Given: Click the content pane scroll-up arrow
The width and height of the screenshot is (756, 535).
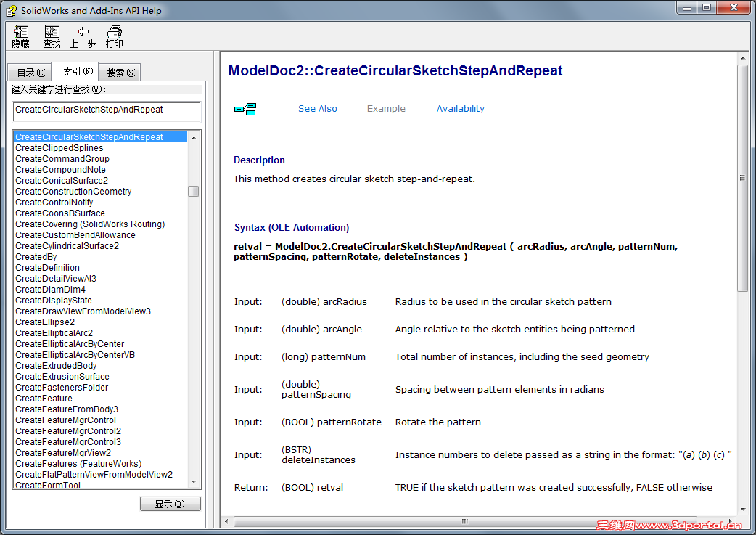Looking at the screenshot, I should [742, 58].
